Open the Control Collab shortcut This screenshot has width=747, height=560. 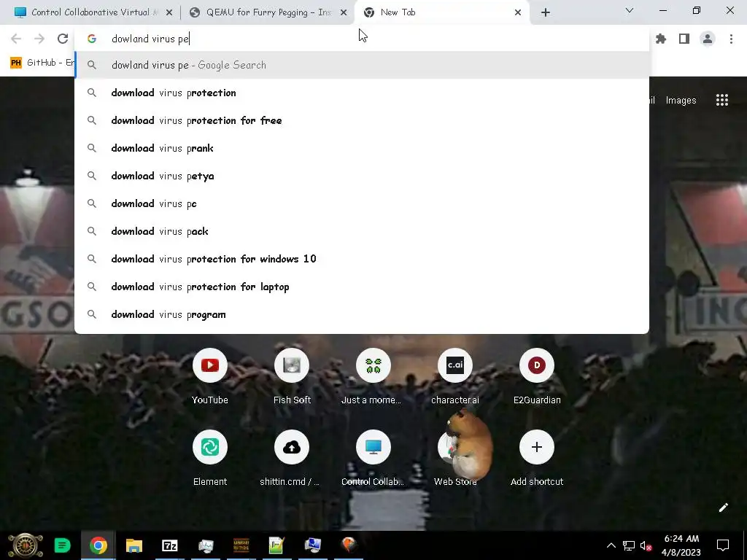click(373, 458)
